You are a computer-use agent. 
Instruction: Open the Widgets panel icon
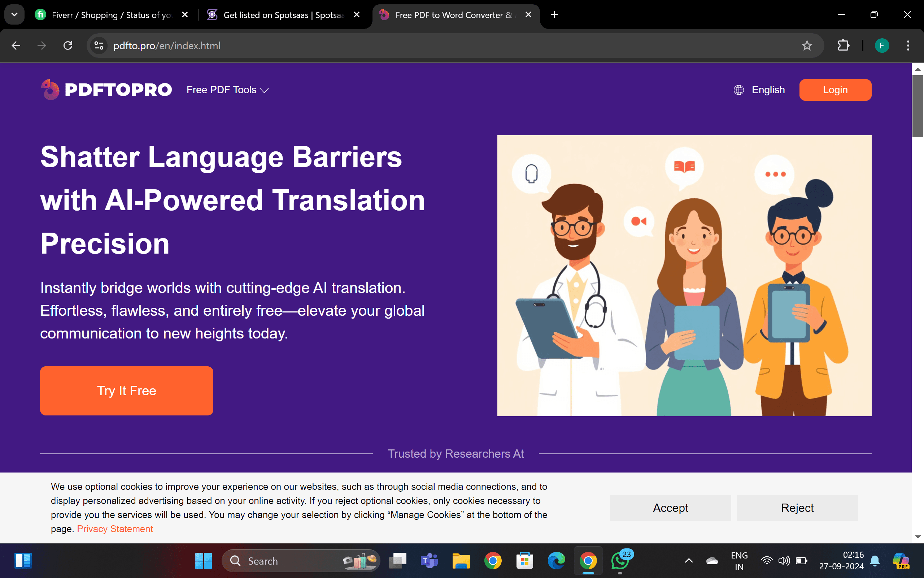(x=23, y=561)
